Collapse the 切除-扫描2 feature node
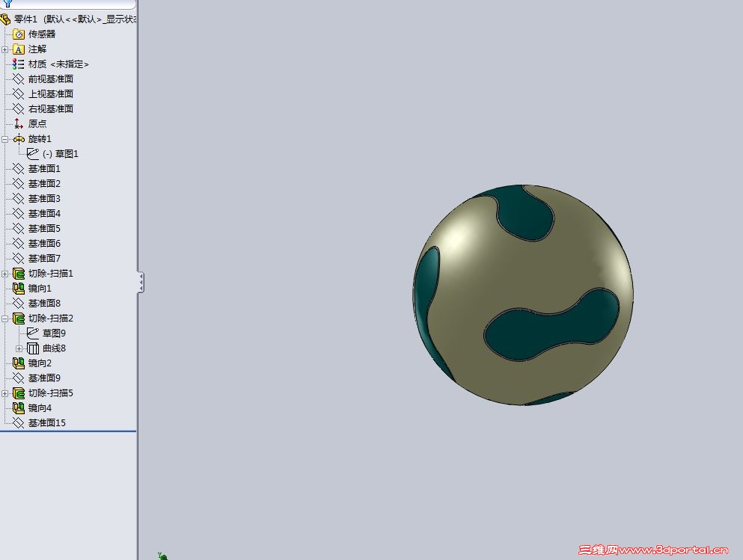This screenshot has height=560, width=743. click(x=4, y=319)
